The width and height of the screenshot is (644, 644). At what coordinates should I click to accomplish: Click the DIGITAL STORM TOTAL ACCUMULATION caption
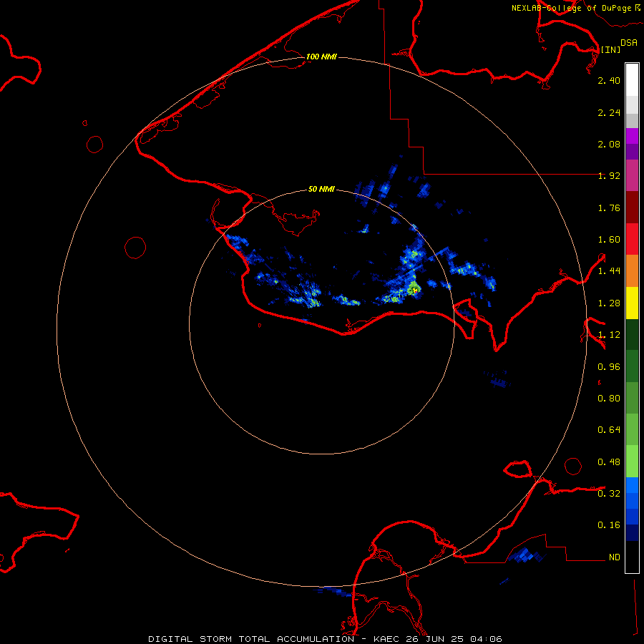[251, 639]
